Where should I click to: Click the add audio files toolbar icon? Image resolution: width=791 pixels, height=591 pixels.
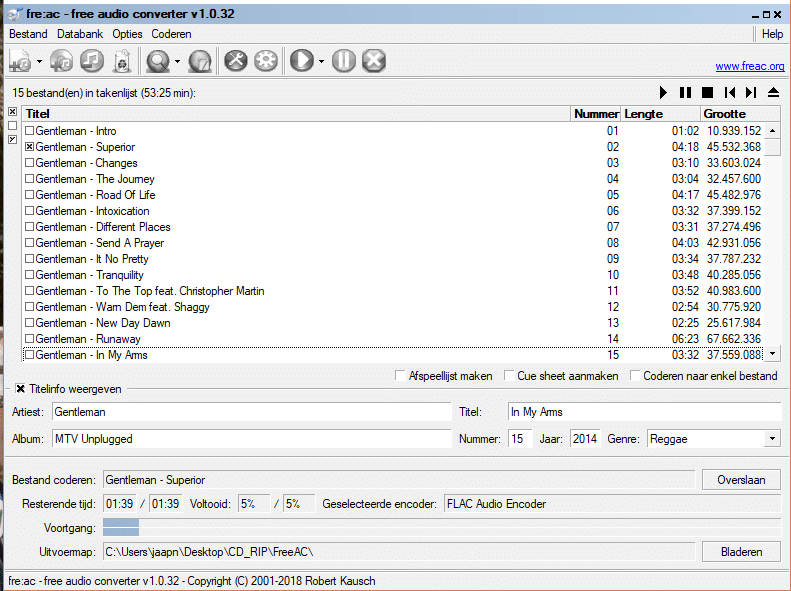tap(21, 61)
